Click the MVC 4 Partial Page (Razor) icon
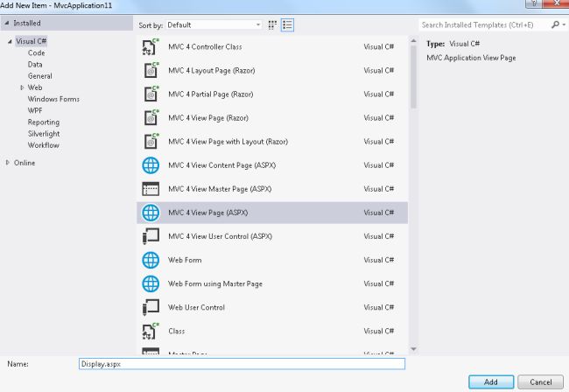This screenshot has height=392, width=569. pyautogui.click(x=151, y=94)
